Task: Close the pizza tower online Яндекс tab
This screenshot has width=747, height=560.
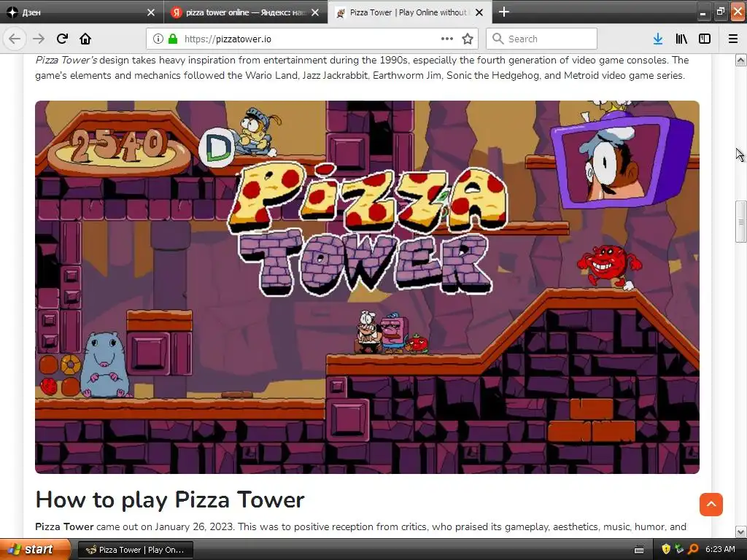Action: click(315, 12)
